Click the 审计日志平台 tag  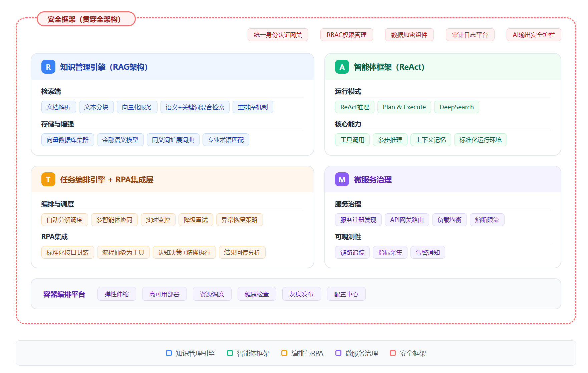tap(470, 35)
